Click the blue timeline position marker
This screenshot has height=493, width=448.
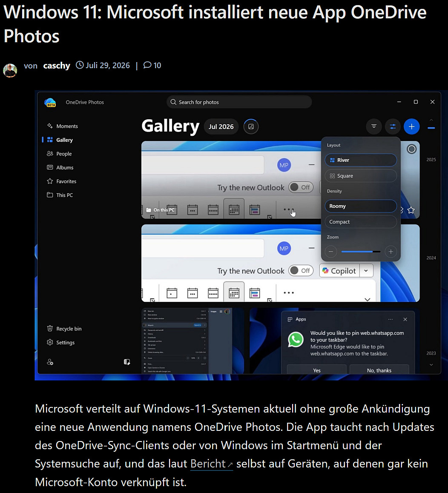pos(431,128)
